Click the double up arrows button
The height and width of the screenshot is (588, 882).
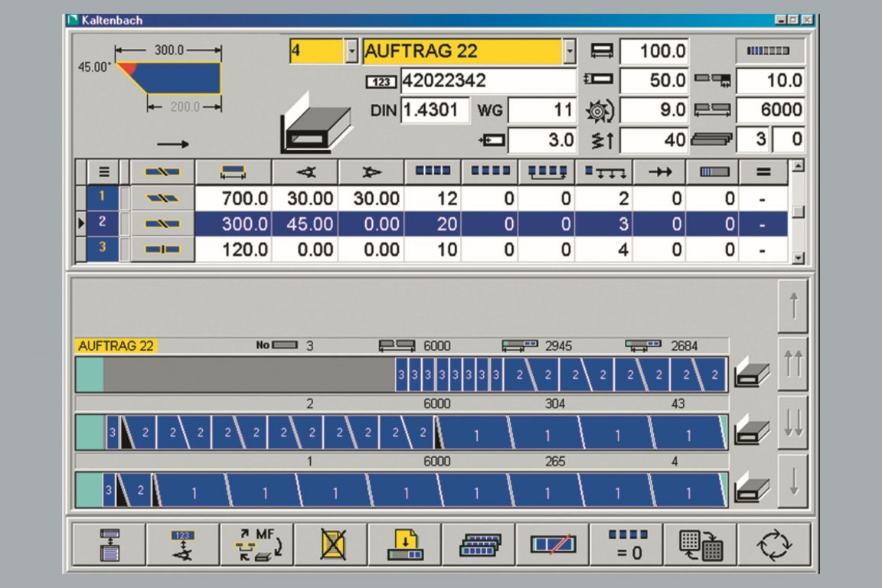793,364
